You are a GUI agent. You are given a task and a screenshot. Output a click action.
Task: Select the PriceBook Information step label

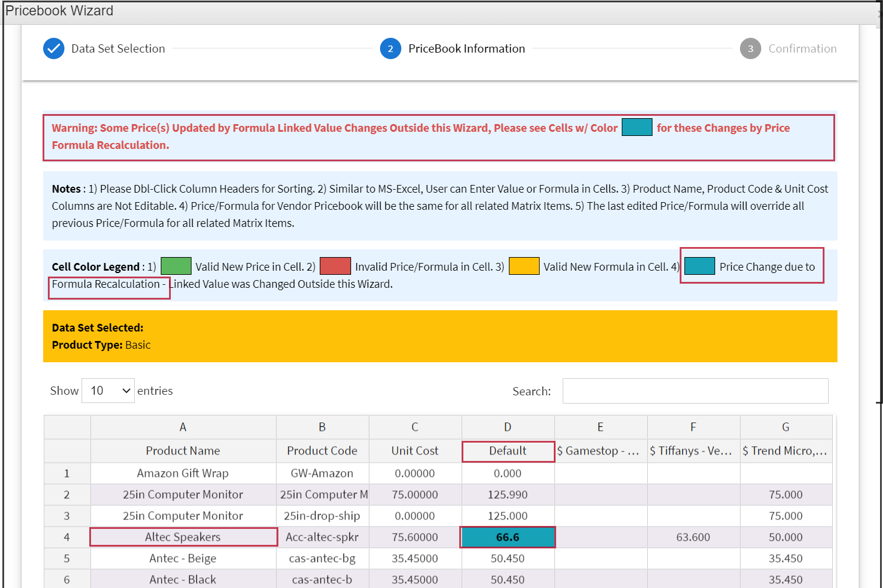pos(466,48)
